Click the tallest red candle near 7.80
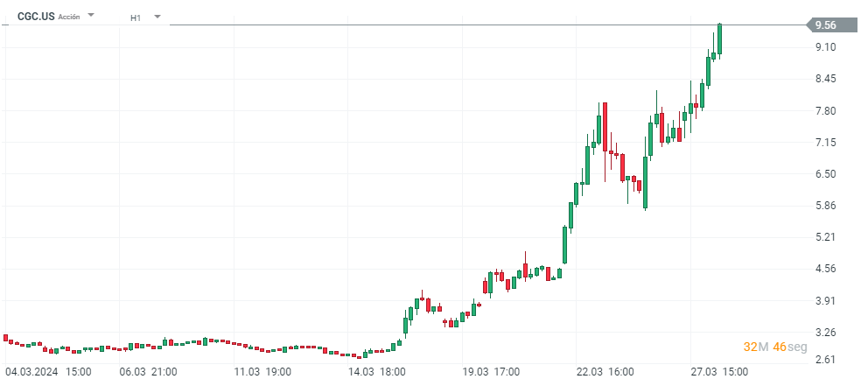 tap(605, 128)
